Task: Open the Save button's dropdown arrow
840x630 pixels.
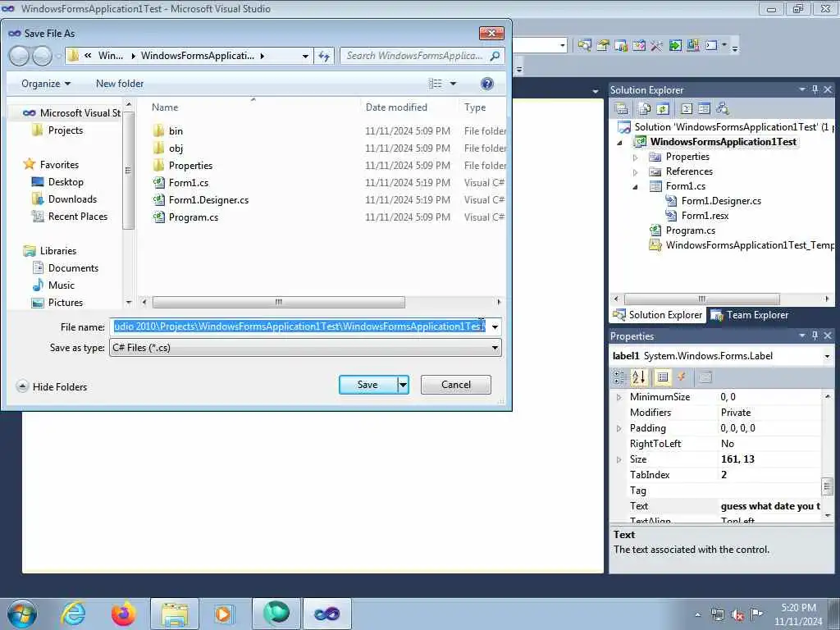Action: pyautogui.click(x=404, y=385)
